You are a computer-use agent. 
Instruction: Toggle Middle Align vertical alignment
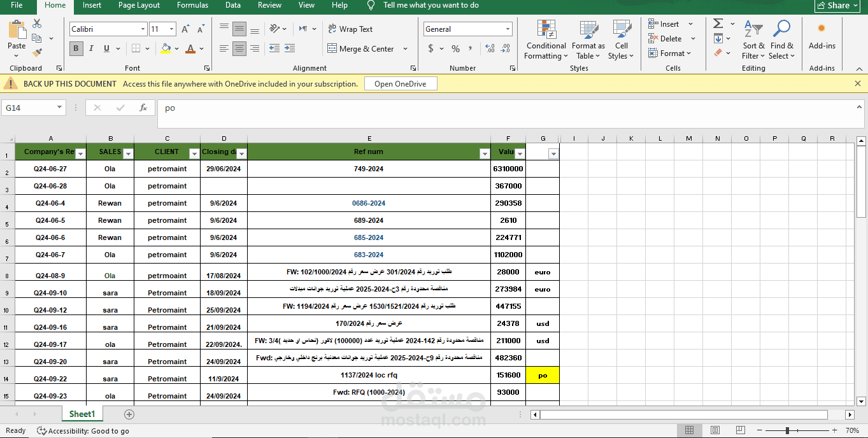click(x=239, y=29)
